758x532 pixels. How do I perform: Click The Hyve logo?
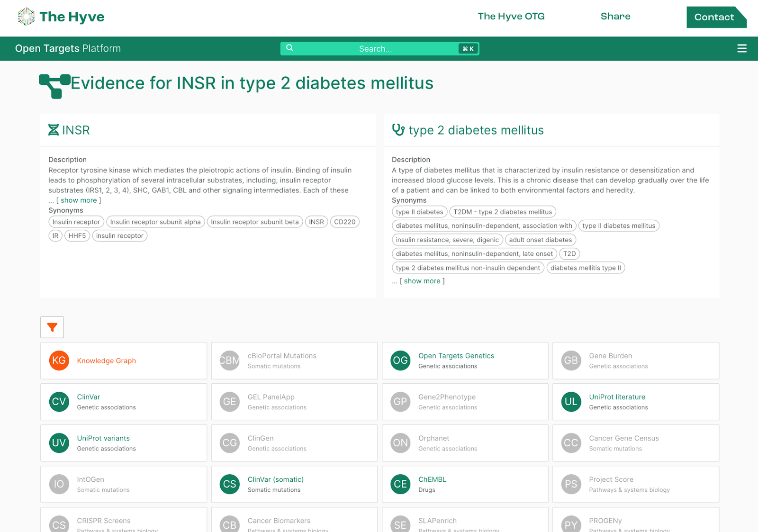61,17
